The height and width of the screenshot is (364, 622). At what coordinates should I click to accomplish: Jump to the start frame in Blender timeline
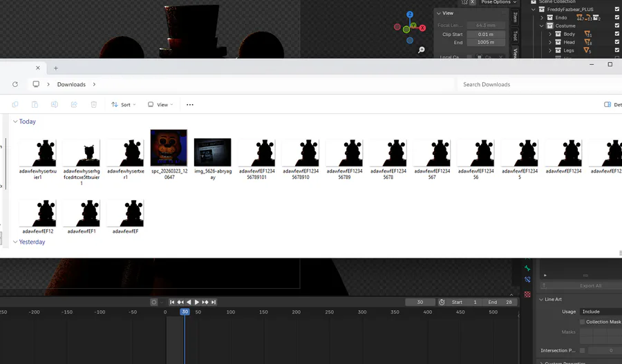click(x=172, y=302)
